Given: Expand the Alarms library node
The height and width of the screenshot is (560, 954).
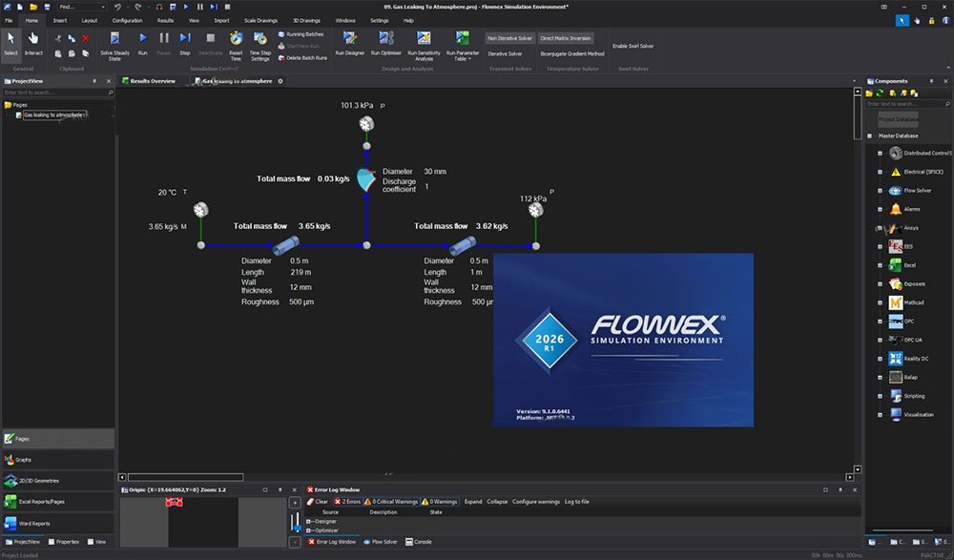Looking at the screenshot, I should pyautogui.click(x=880, y=209).
